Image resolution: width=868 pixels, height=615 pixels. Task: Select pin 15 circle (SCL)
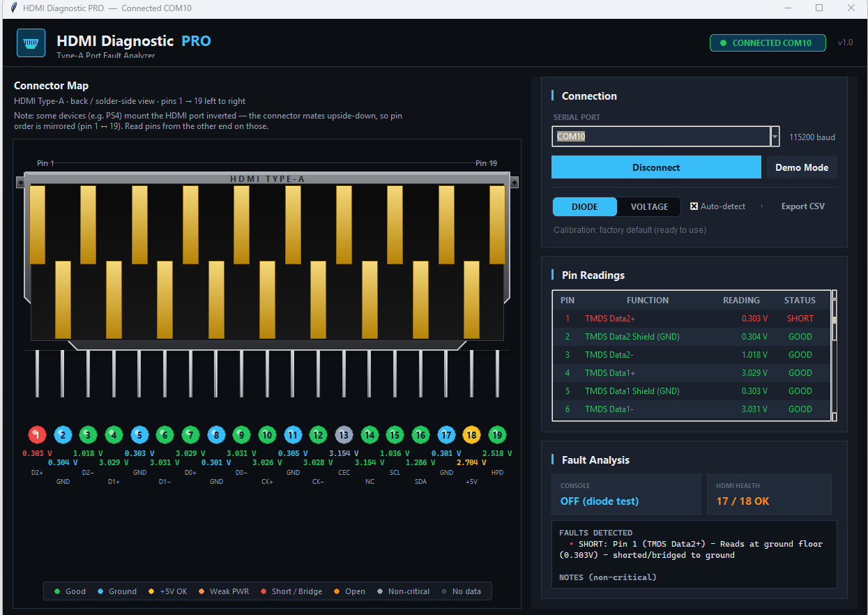[x=395, y=435]
